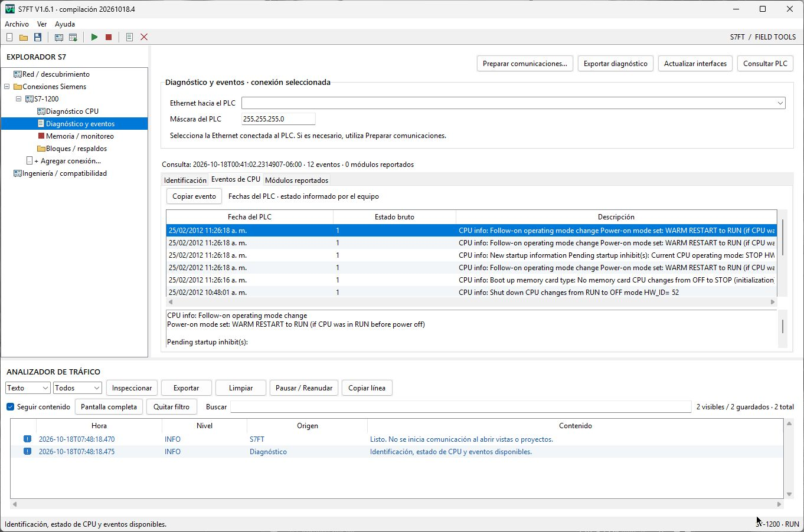Click the save floppy disk icon
Viewport: 804px width, 532px height.
coord(38,37)
